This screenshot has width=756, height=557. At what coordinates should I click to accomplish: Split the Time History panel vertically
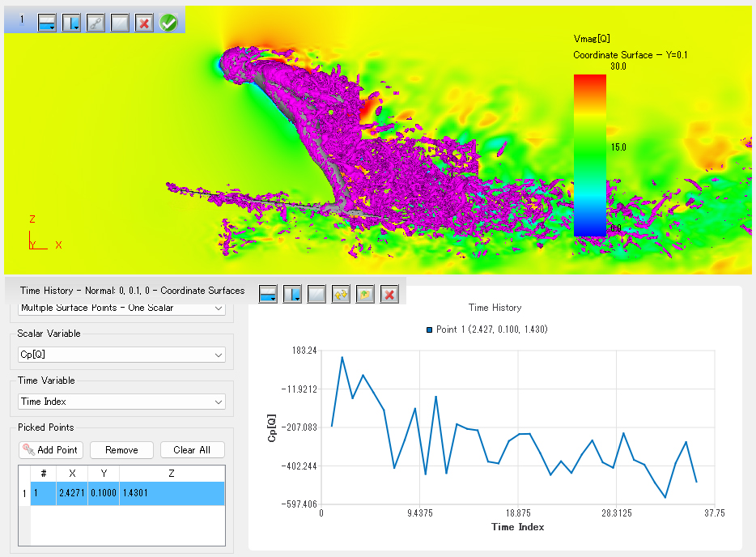[292, 294]
